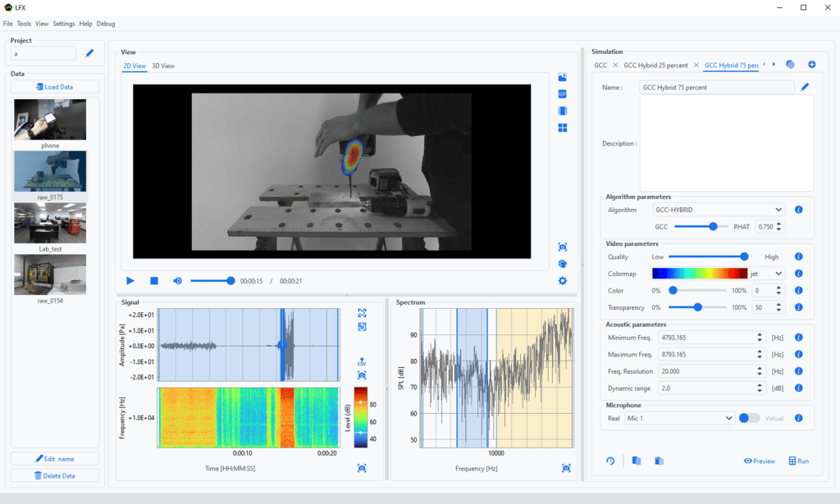Open the Mic 1 microphone dropdown
840x504 pixels.
679,419
